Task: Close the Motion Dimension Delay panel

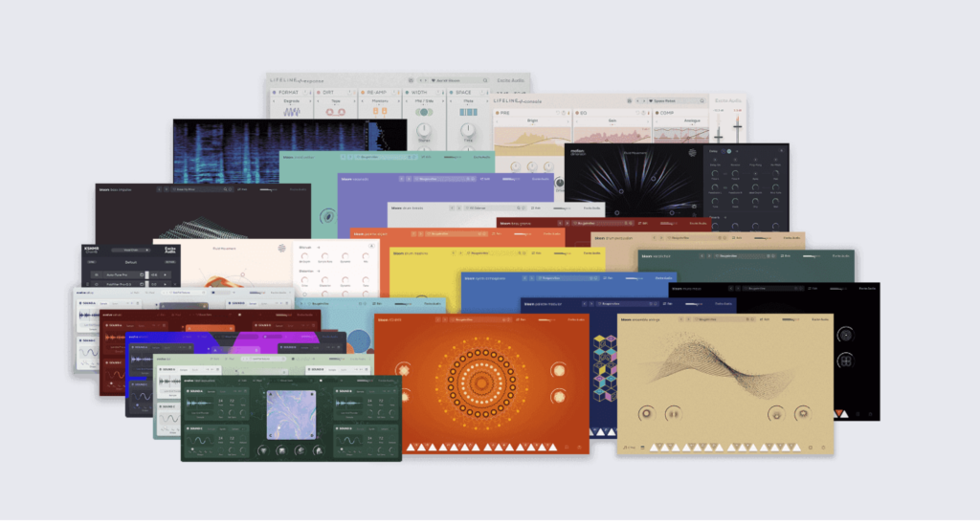Action: [781, 150]
